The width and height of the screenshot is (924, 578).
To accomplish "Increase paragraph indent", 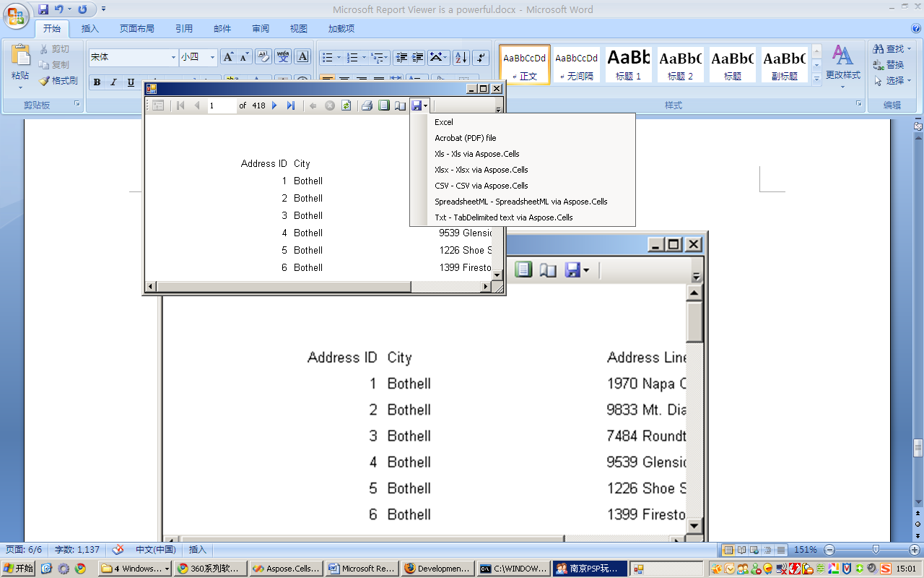I will 418,57.
